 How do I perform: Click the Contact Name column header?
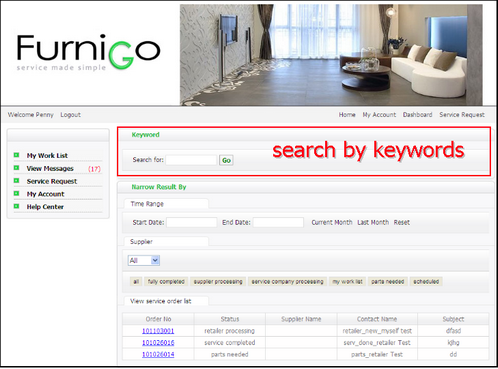click(377, 319)
